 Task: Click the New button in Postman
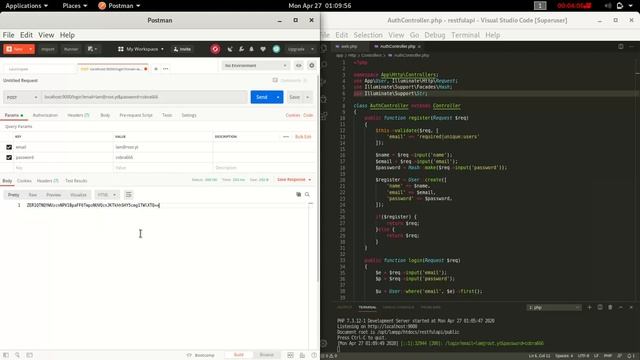[x=15, y=49]
